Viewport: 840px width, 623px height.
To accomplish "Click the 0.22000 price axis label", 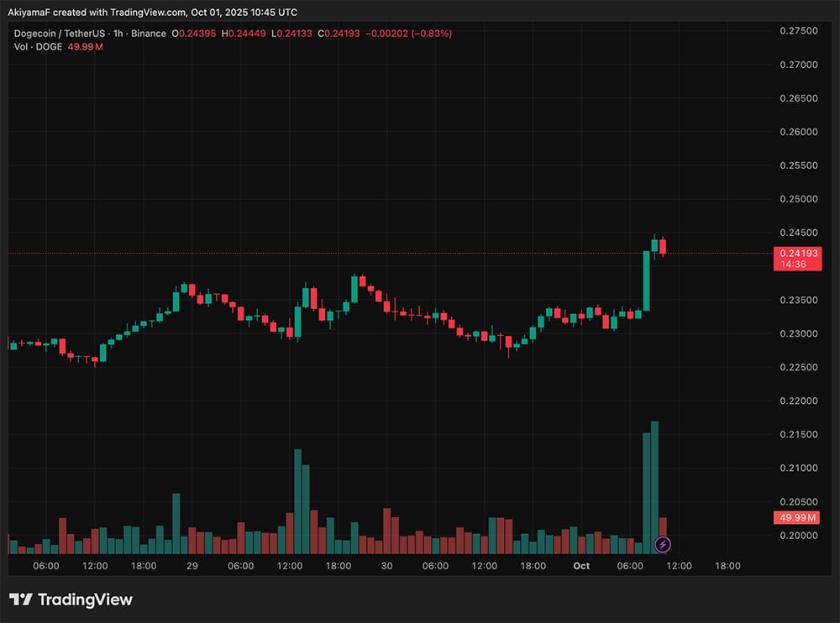I will pos(799,400).
